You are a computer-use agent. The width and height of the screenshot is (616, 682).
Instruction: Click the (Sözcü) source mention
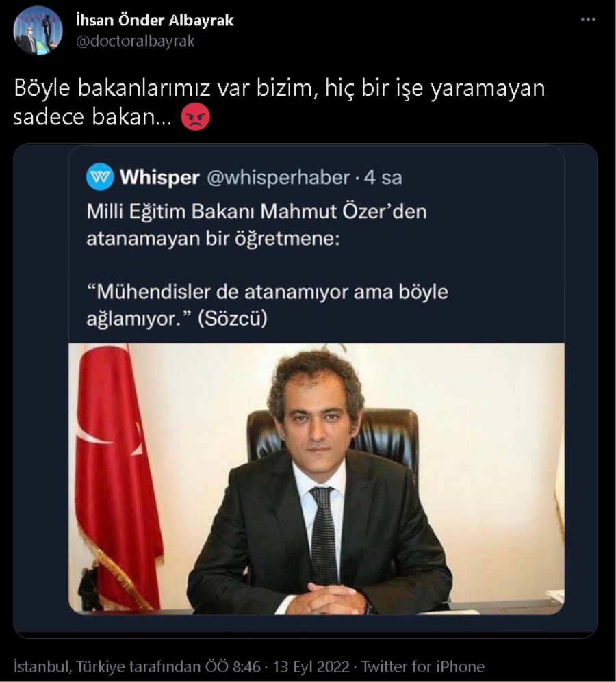click(233, 319)
